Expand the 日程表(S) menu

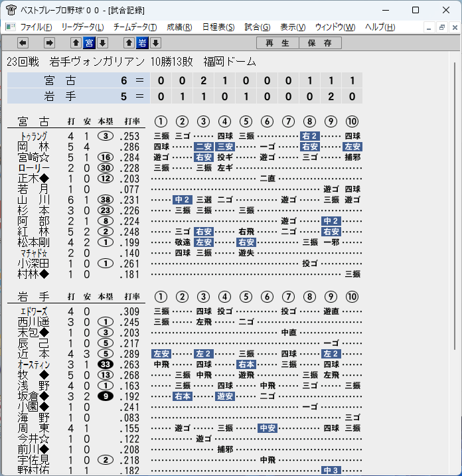pos(218,27)
